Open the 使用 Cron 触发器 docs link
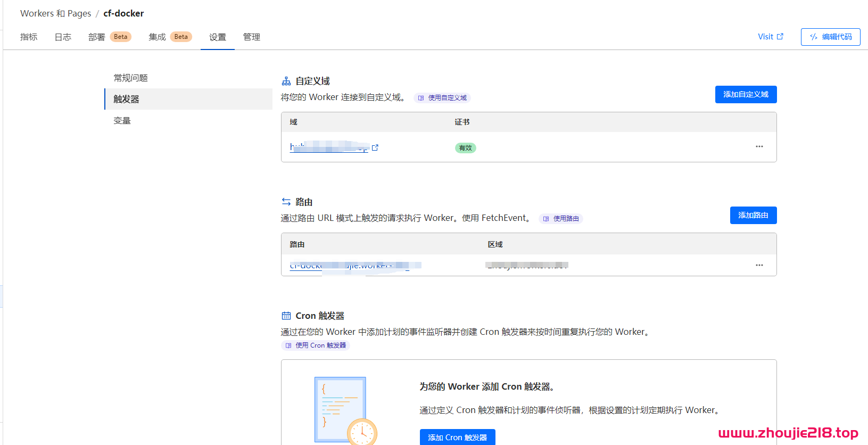 pos(316,345)
